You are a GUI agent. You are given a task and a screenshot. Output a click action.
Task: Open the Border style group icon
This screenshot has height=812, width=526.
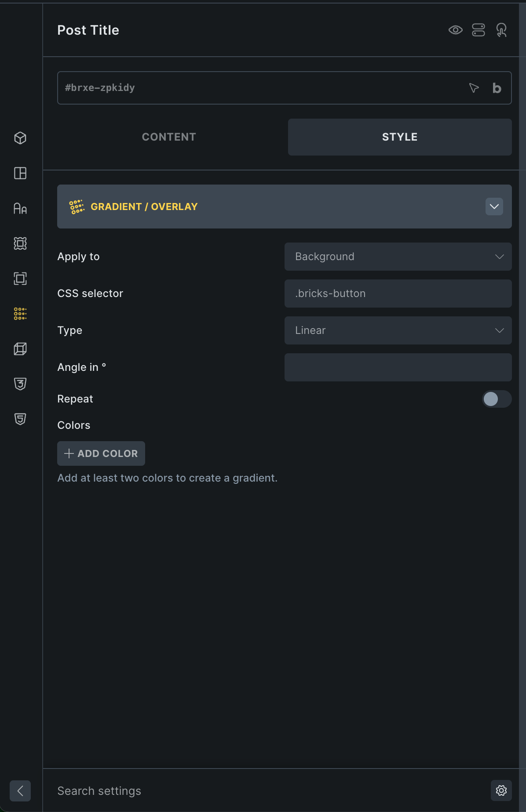(x=20, y=279)
